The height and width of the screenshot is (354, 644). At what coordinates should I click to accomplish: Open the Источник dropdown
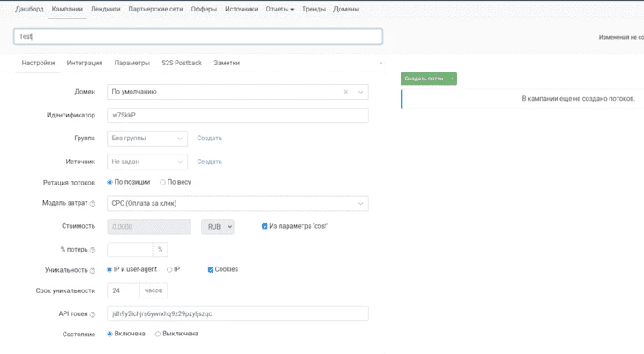coord(147,162)
